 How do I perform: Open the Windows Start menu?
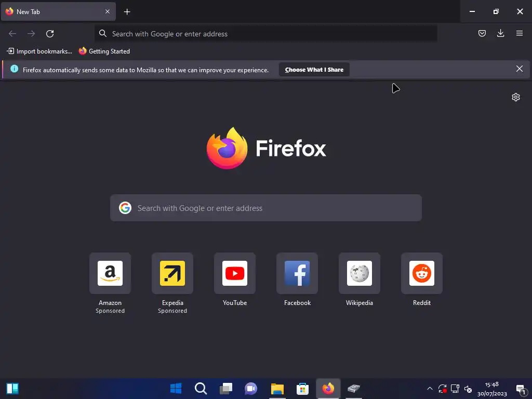pos(176,389)
